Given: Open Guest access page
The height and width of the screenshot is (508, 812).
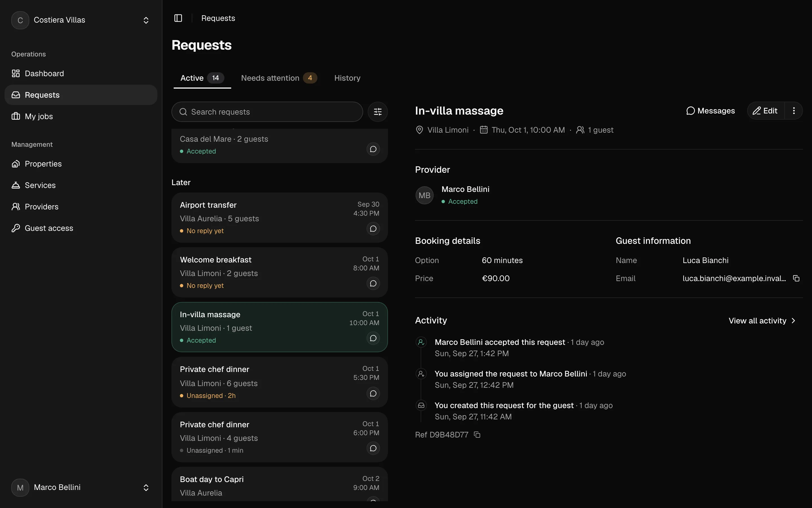Looking at the screenshot, I should click(x=81, y=229).
